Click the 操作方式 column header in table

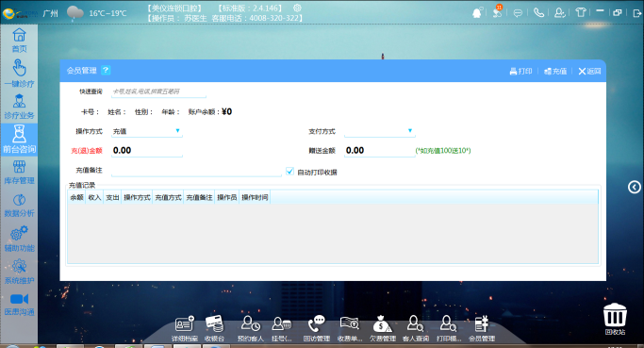[137, 198]
